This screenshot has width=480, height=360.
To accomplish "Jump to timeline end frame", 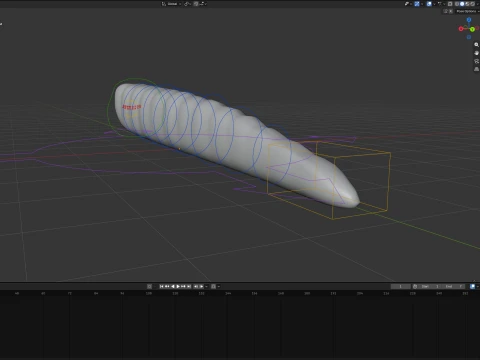I will pos(189,286).
